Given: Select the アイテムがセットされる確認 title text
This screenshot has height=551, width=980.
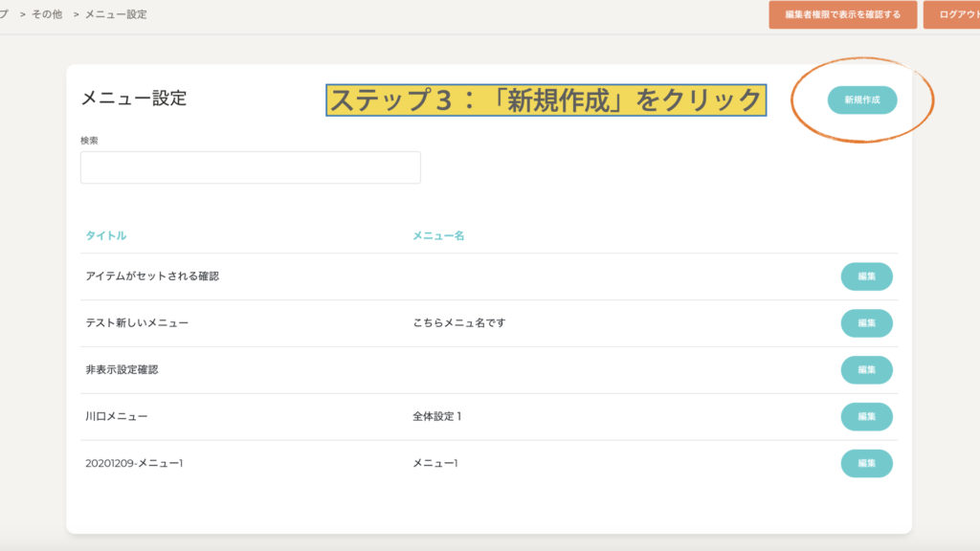Looking at the screenshot, I should (x=152, y=276).
